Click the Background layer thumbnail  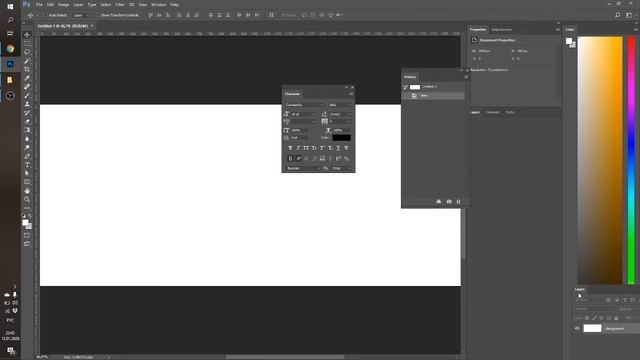[x=592, y=328]
